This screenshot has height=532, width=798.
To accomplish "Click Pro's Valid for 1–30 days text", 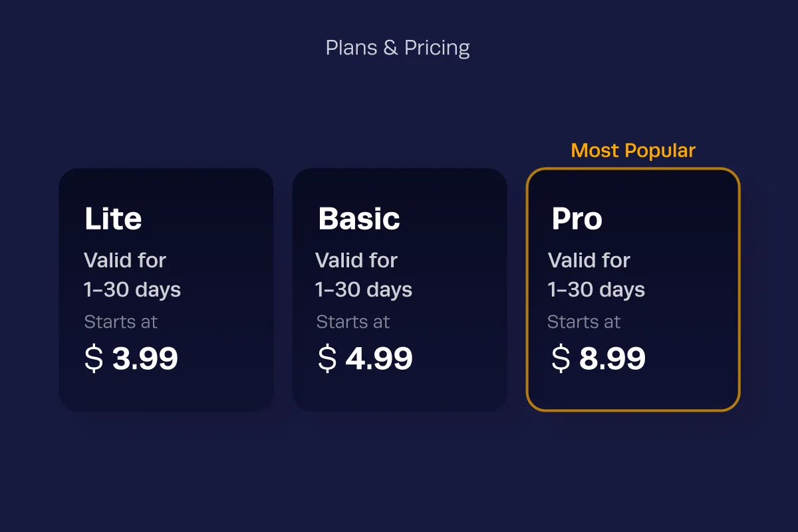I will coord(597,275).
